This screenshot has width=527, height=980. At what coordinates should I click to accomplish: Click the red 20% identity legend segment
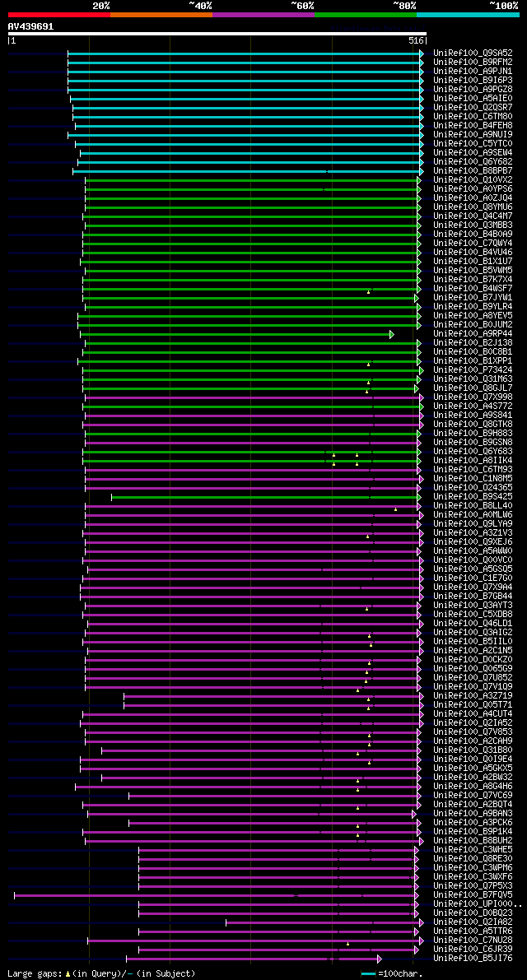click(x=59, y=14)
